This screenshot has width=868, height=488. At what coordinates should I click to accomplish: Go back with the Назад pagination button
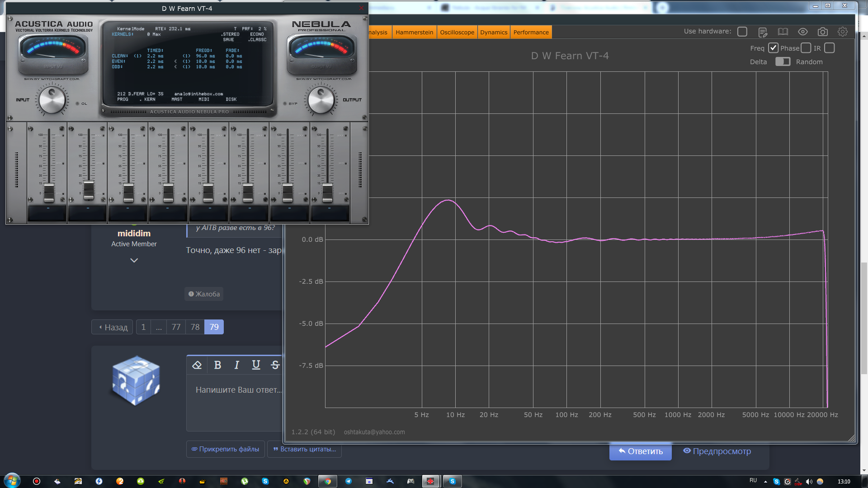[112, 327]
